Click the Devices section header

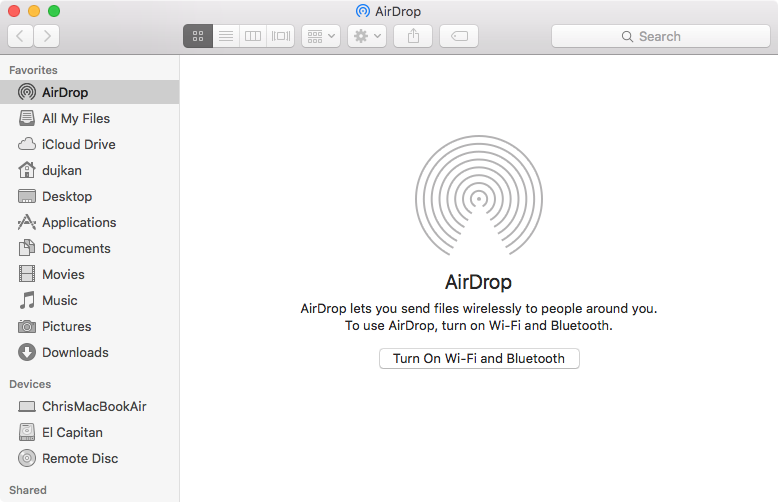tap(30, 384)
